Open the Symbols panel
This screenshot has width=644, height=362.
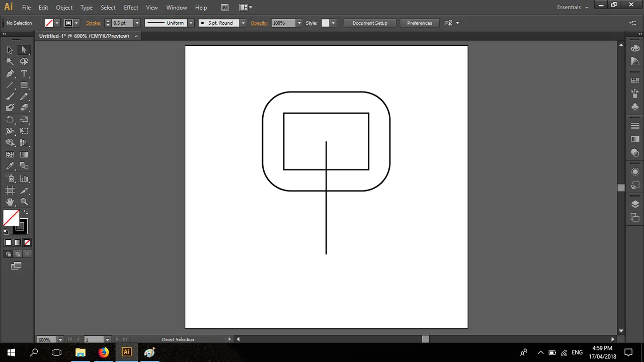click(x=635, y=107)
